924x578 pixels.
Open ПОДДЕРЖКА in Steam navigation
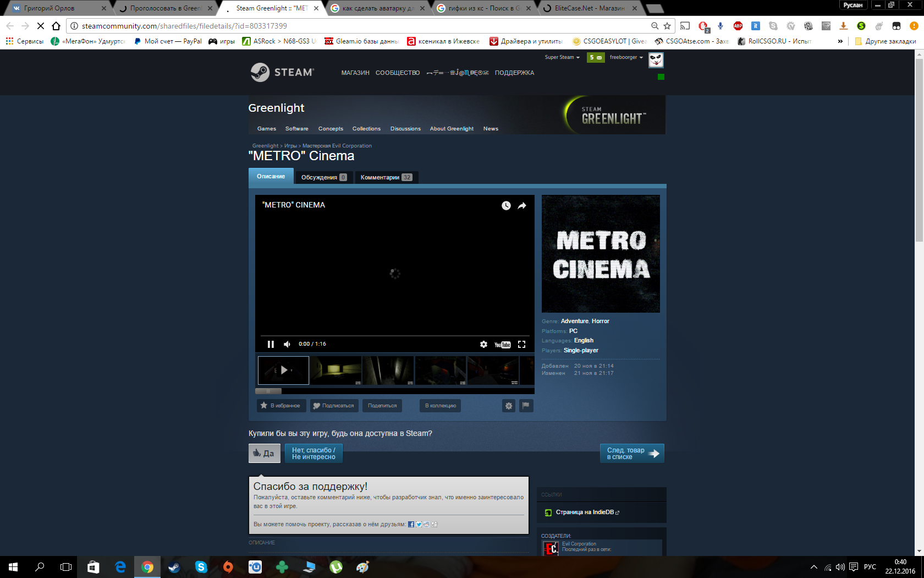pos(514,73)
